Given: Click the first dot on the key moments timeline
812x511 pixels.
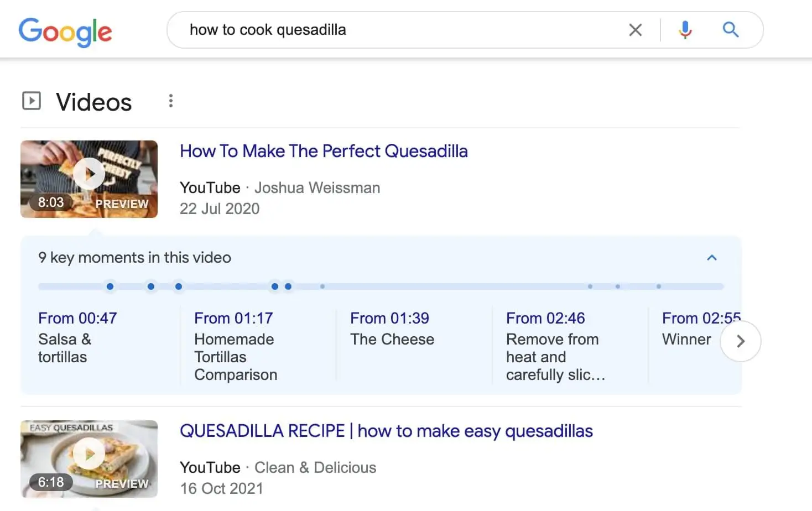Looking at the screenshot, I should pos(110,286).
